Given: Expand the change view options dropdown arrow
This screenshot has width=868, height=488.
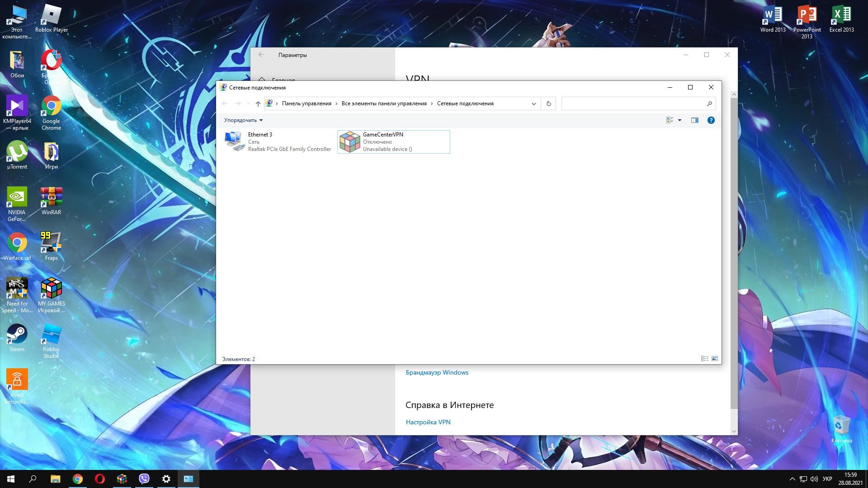Looking at the screenshot, I should pos(679,120).
